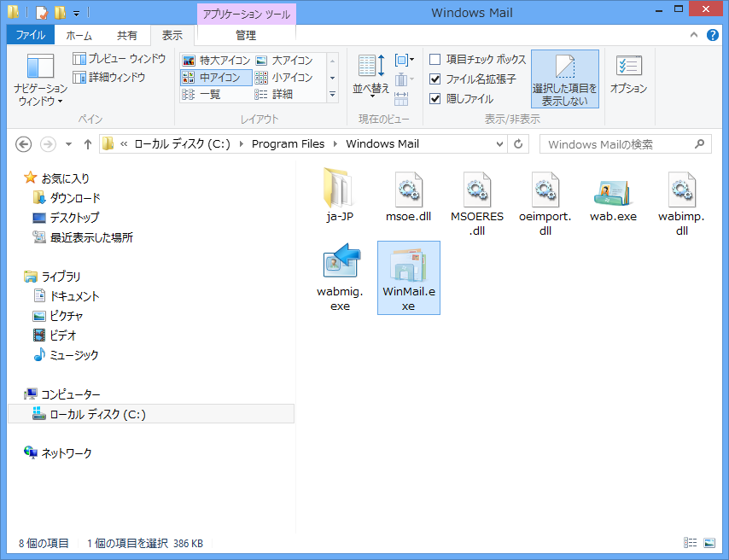Switch to large thumbnails via status bar icon
This screenshot has height=560, width=729.
point(709,542)
